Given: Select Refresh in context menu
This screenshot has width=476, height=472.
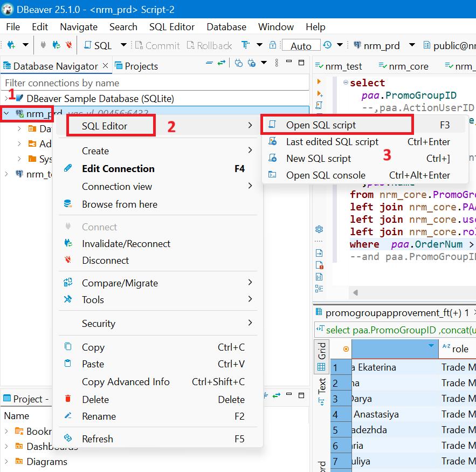Looking at the screenshot, I should 157,439.
